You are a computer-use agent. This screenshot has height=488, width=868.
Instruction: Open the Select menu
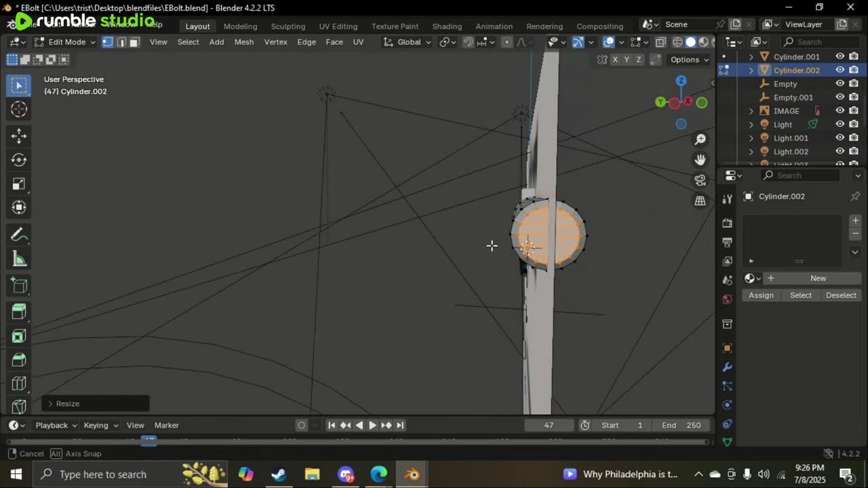[188, 42]
